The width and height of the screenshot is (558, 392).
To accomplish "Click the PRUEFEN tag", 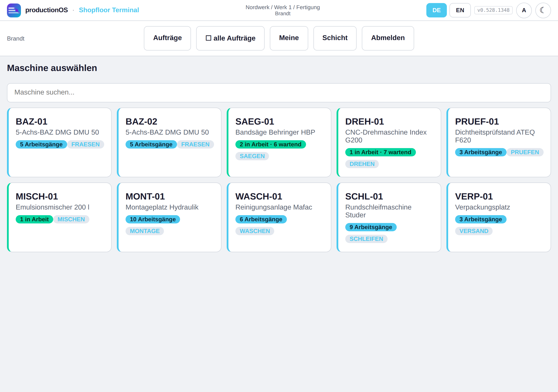I will 525,152.
